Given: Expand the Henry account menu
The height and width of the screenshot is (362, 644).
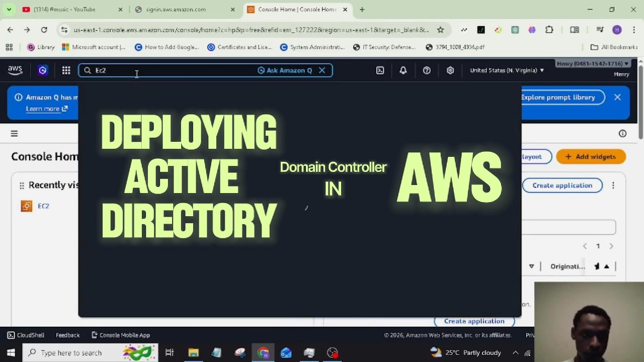Looking at the screenshot, I should point(593,64).
